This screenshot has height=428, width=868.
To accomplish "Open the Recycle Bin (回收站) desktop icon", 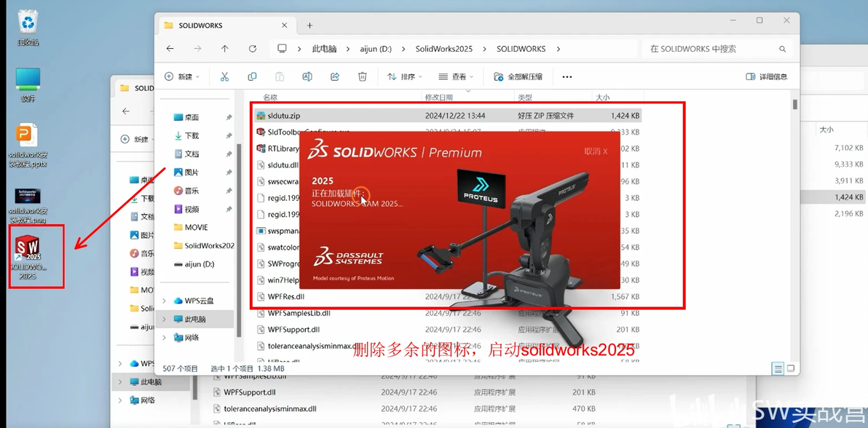I will [28, 28].
